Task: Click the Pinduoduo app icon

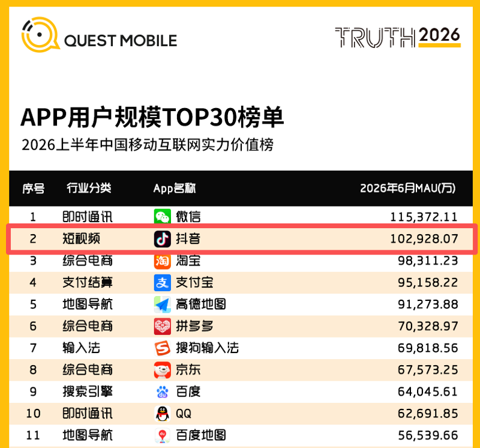Action: click(x=162, y=326)
